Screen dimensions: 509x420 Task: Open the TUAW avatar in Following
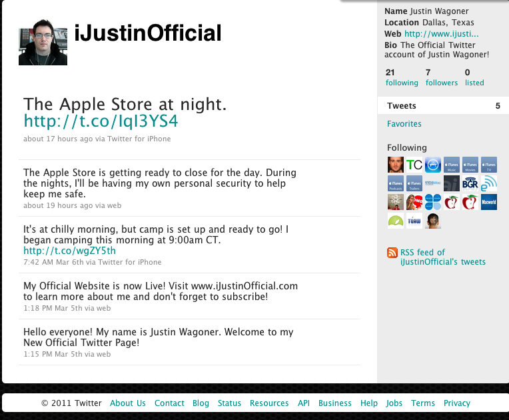(414, 221)
